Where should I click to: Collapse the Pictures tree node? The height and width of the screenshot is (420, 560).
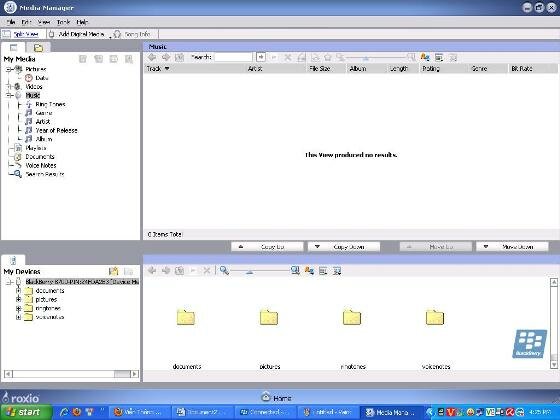pyautogui.click(x=9, y=69)
